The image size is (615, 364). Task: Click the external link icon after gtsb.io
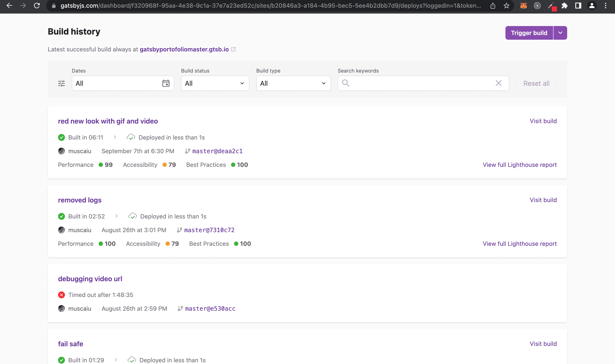[233, 49]
